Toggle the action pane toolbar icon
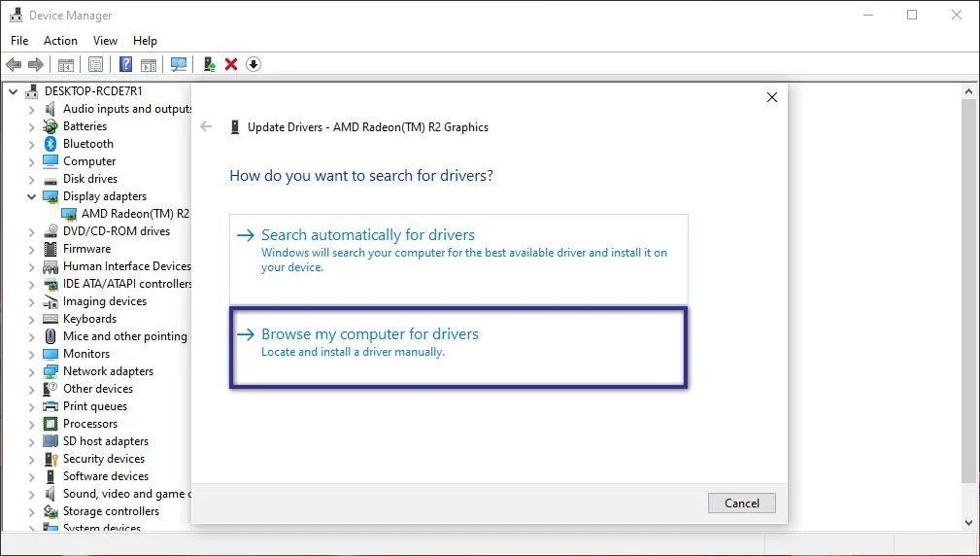 pos(149,64)
